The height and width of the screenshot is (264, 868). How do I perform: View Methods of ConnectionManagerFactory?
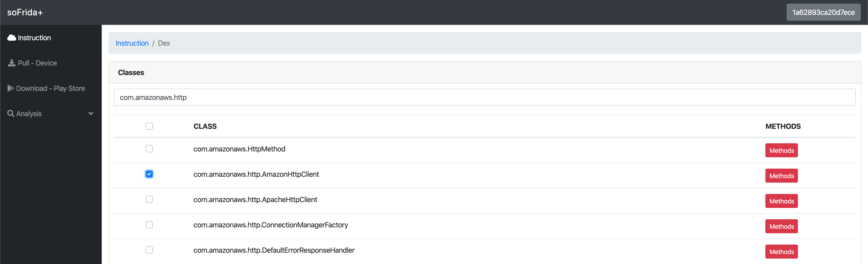click(x=781, y=226)
